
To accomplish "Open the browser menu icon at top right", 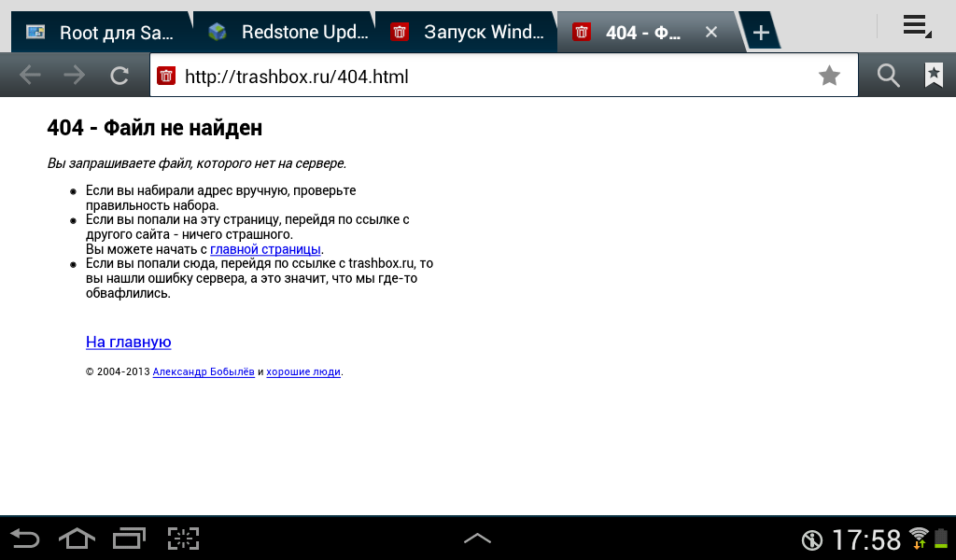I will click(x=917, y=26).
